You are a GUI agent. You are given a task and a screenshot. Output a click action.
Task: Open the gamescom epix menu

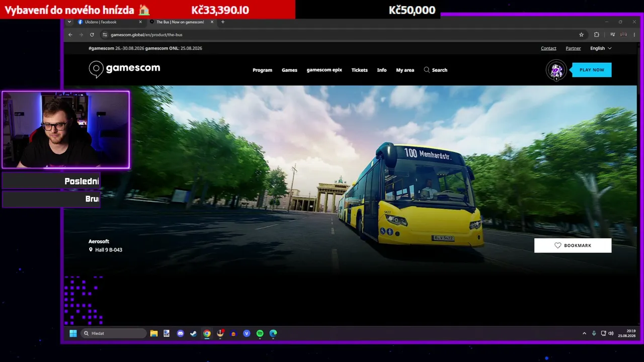pos(324,70)
